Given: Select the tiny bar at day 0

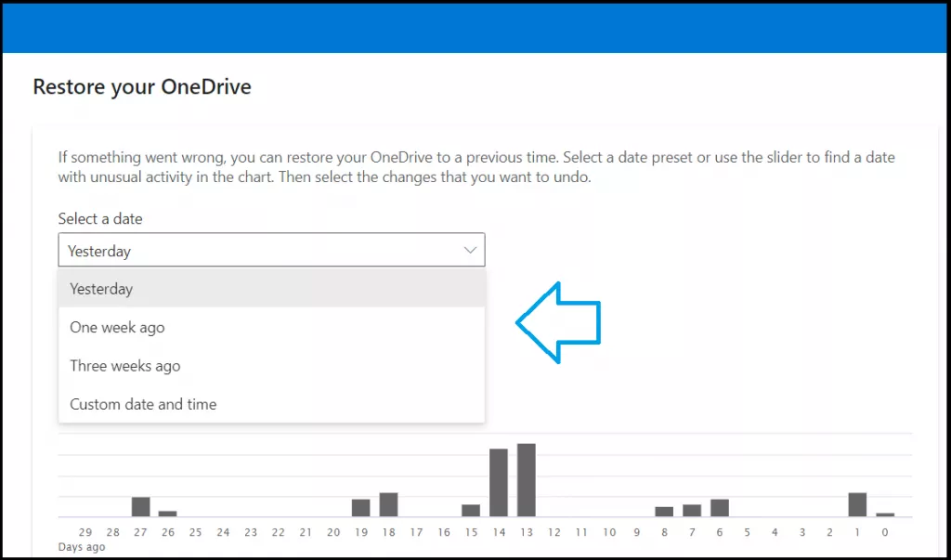Looking at the screenshot, I should [885, 514].
